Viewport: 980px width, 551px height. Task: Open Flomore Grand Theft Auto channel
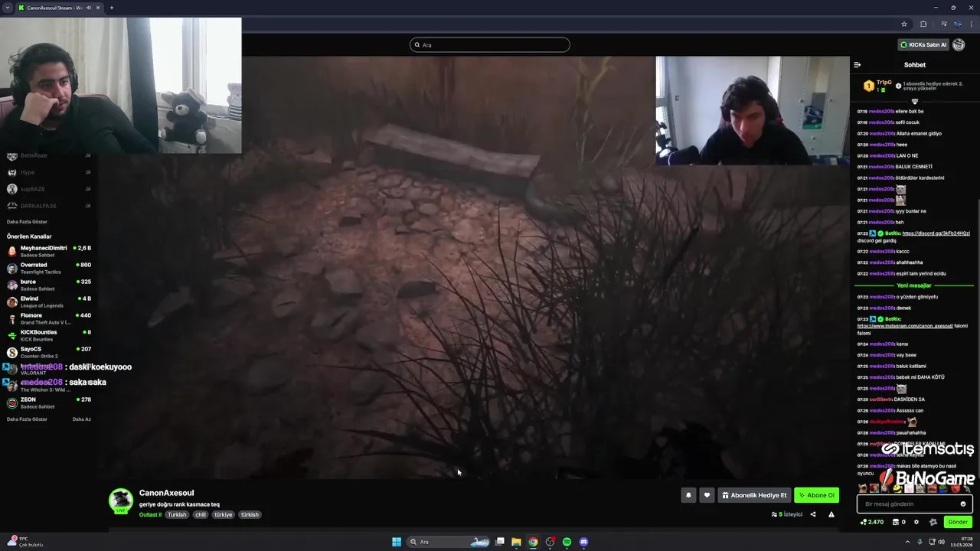[49, 318]
